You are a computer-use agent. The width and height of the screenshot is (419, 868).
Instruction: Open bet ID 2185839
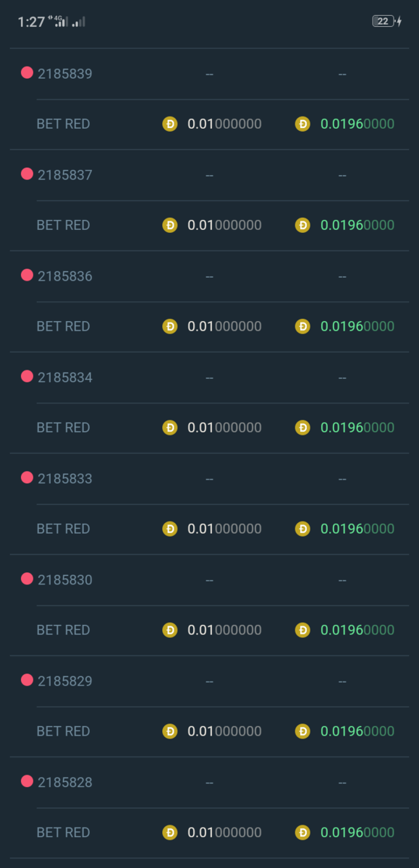[65, 74]
